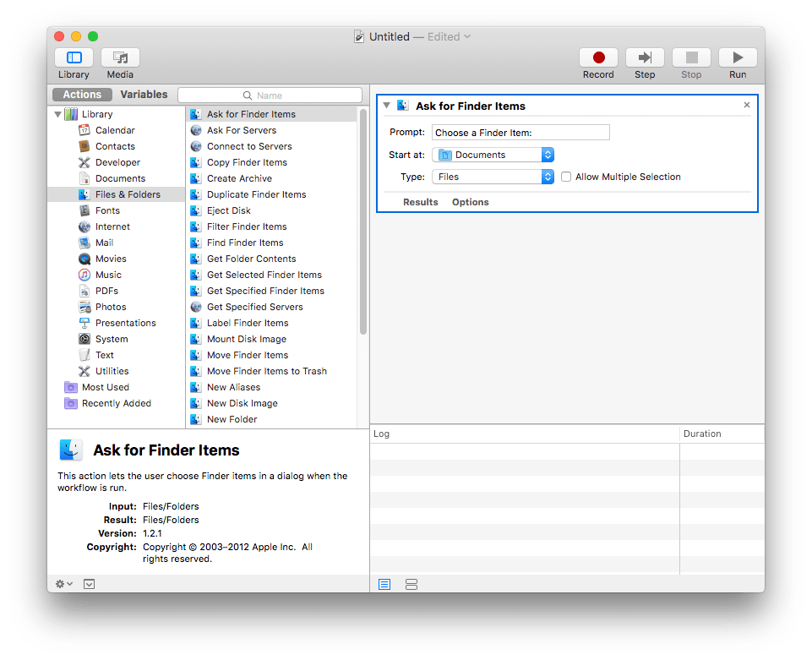
Task: Select Movies category in Library
Action: click(x=111, y=259)
